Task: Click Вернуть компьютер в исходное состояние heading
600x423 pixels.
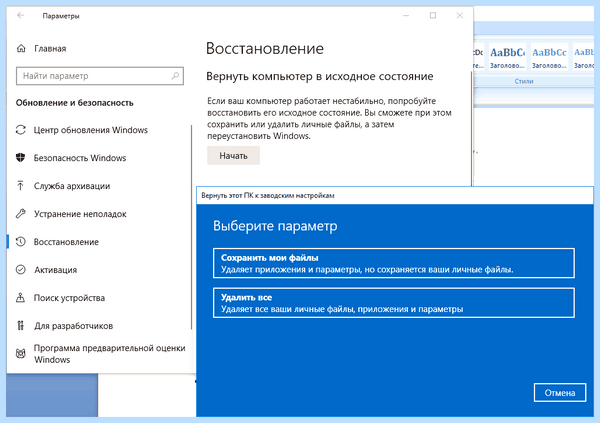Action: pyautogui.click(x=320, y=76)
